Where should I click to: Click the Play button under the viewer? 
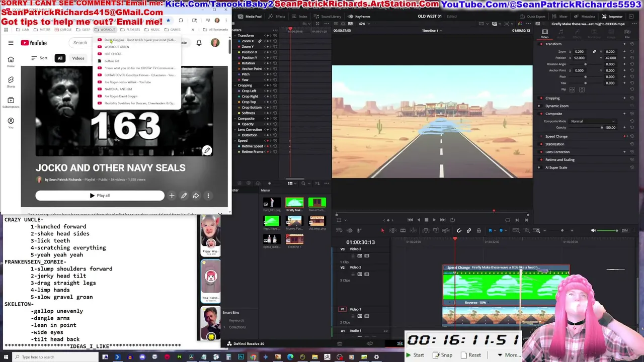[434, 220]
